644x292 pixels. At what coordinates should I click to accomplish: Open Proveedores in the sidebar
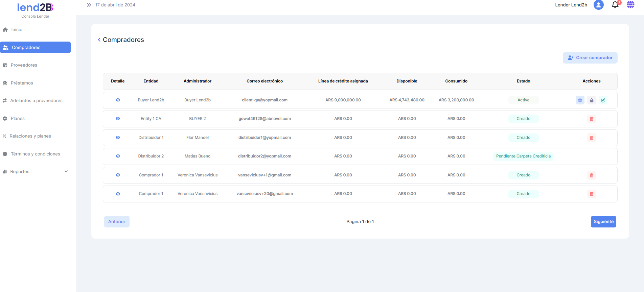tap(24, 65)
